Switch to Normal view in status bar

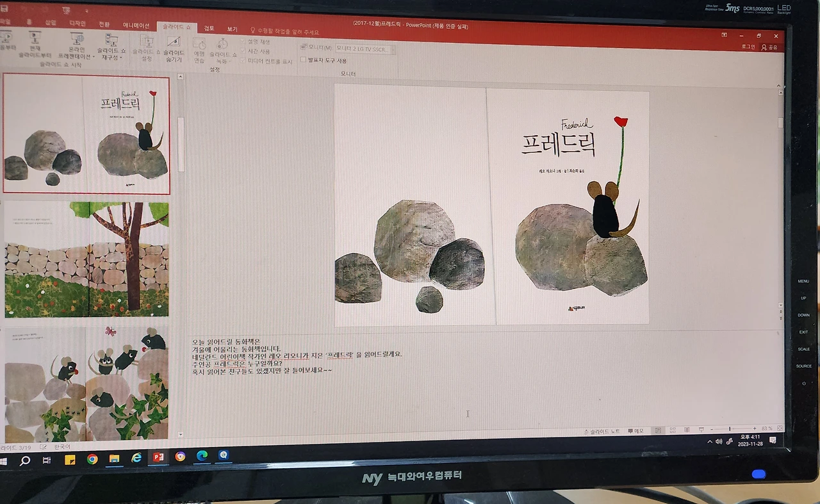(x=658, y=430)
